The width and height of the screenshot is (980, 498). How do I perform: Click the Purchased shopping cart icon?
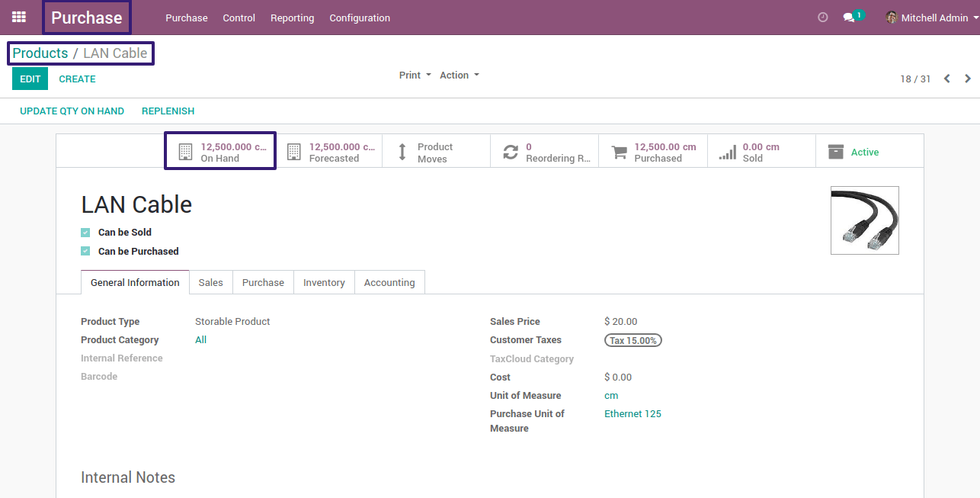coord(620,153)
